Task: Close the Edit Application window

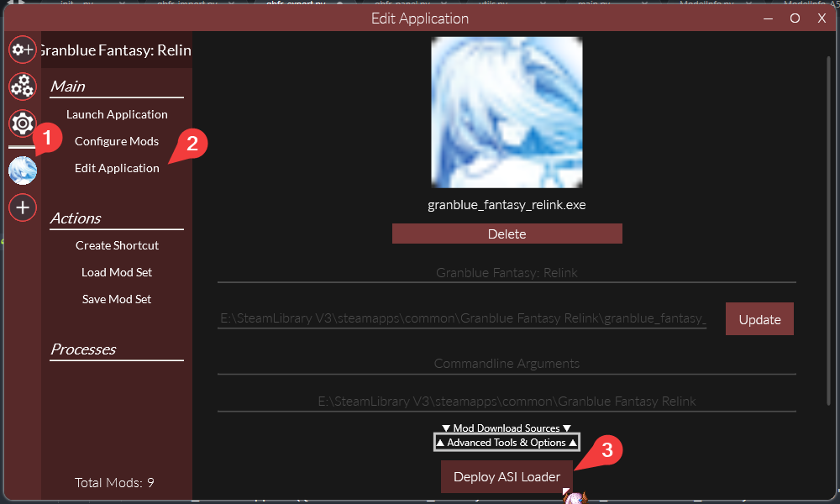Action: point(822,18)
